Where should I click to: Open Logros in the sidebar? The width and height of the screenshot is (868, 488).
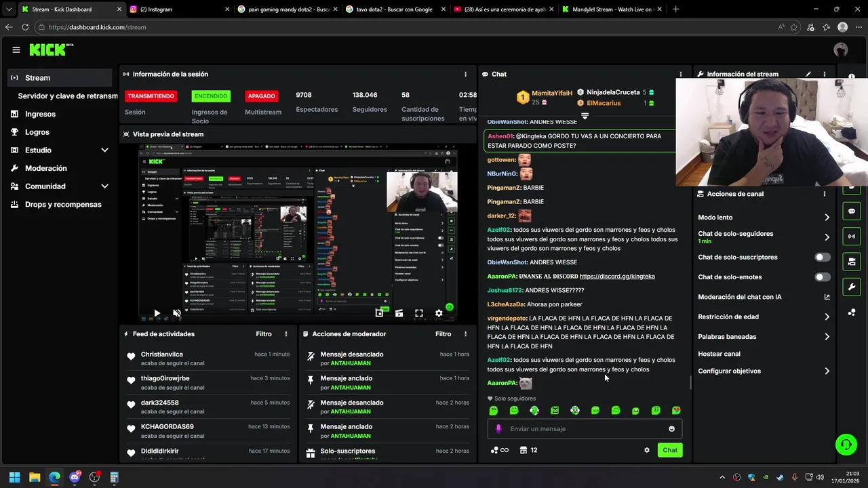coord(37,132)
